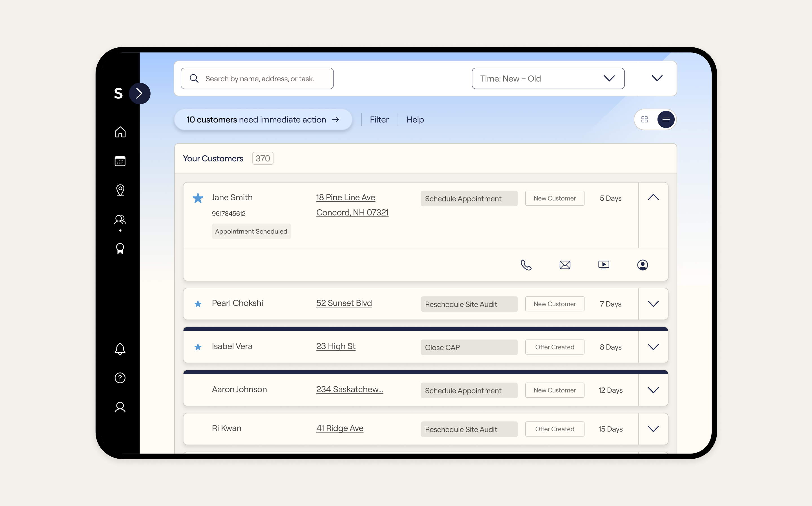Open the Home icon in sidebar
812x506 pixels.
pyautogui.click(x=120, y=132)
